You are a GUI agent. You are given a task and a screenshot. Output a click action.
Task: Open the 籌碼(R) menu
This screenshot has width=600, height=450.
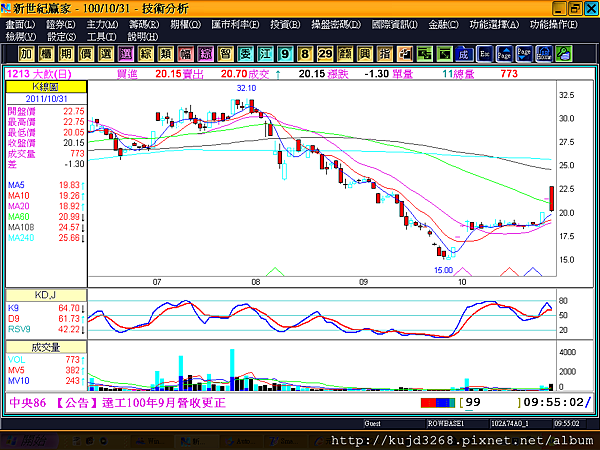click(x=144, y=25)
